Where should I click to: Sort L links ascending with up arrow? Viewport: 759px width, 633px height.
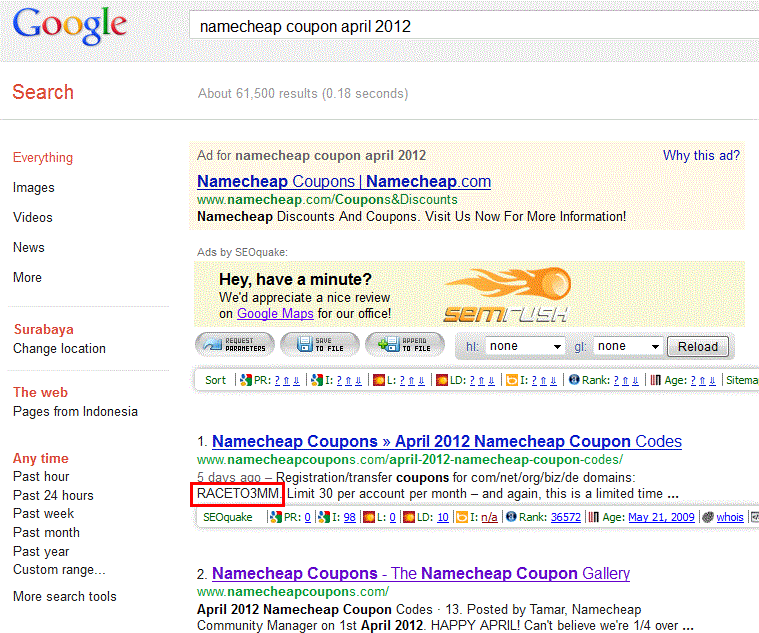tap(411, 381)
